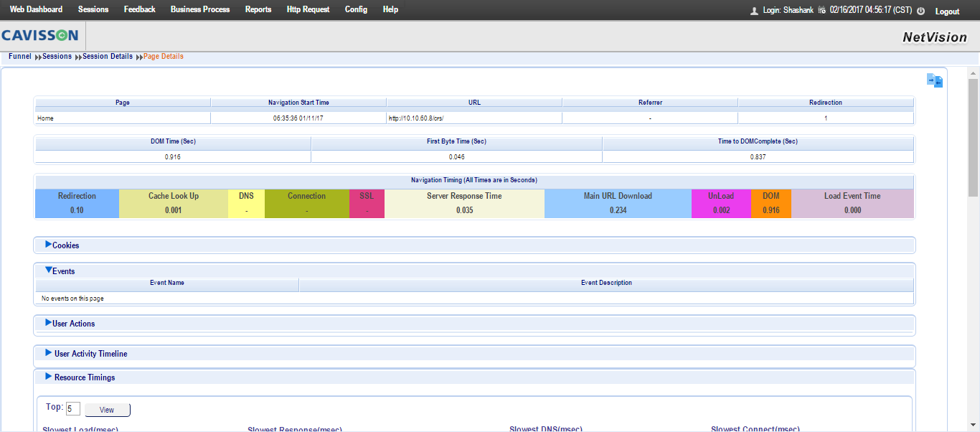Click the Logout link

(947, 11)
